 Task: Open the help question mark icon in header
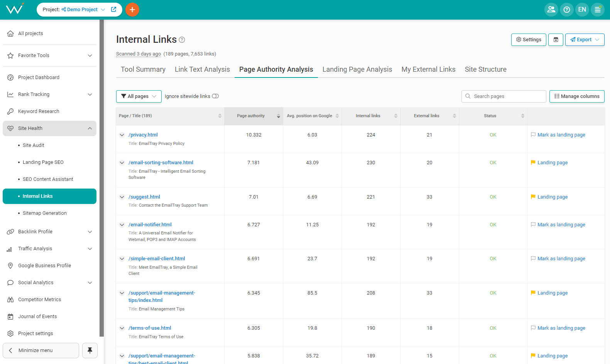click(x=567, y=10)
